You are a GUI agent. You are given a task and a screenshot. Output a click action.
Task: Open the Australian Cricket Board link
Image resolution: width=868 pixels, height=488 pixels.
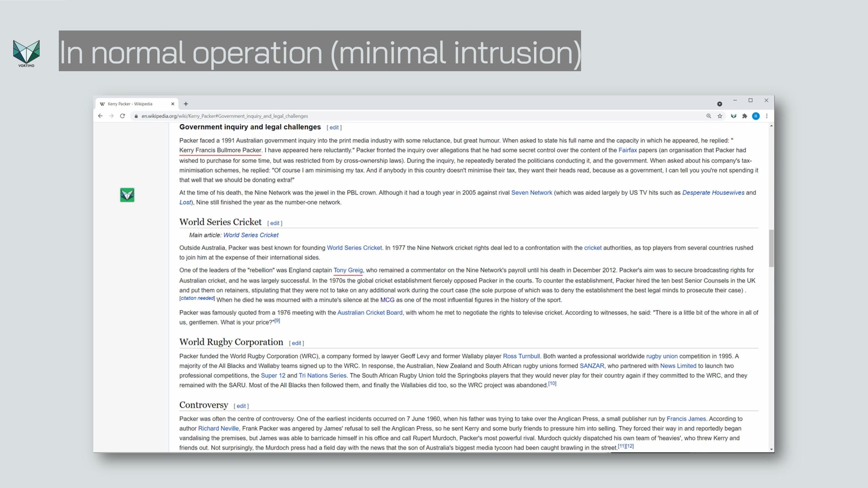click(370, 312)
